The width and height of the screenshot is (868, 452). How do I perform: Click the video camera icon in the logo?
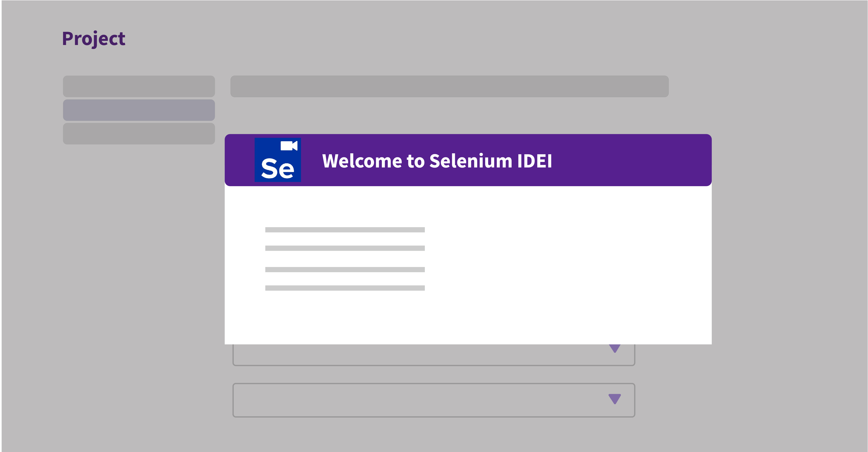pyautogui.click(x=289, y=146)
